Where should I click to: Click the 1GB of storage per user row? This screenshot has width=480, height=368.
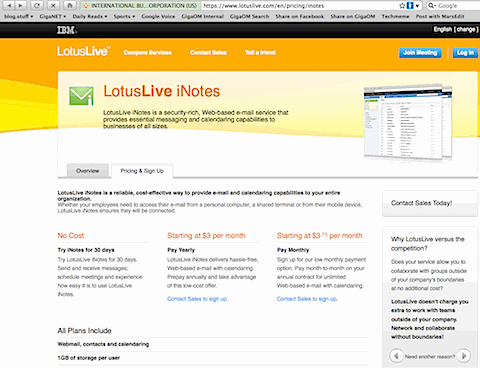(x=213, y=358)
